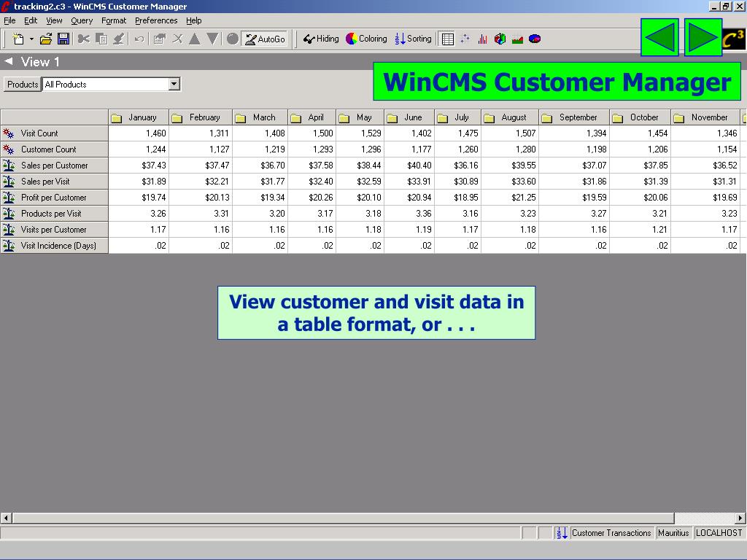The image size is (747, 560).
Task: Open the Query menu
Action: click(82, 20)
